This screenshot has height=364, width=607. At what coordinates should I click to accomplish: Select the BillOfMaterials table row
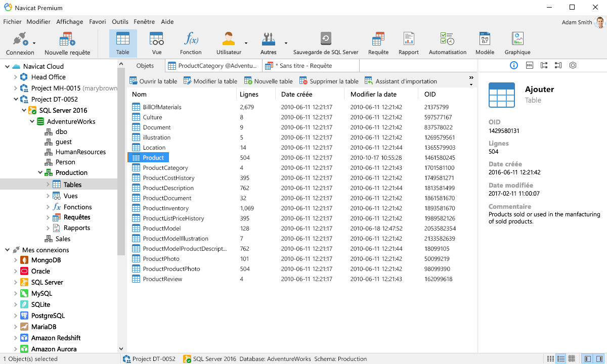click(x=302, y=107)
